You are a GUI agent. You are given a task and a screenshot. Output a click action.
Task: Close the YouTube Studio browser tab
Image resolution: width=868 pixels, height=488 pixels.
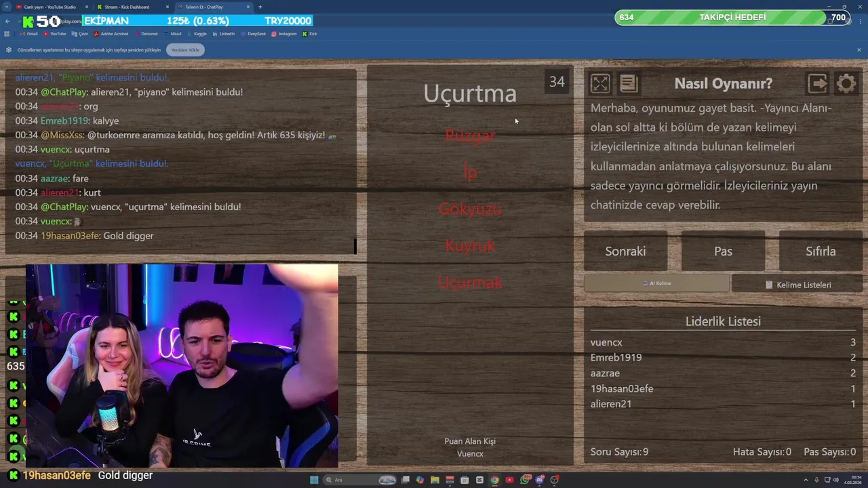point(87,7)
